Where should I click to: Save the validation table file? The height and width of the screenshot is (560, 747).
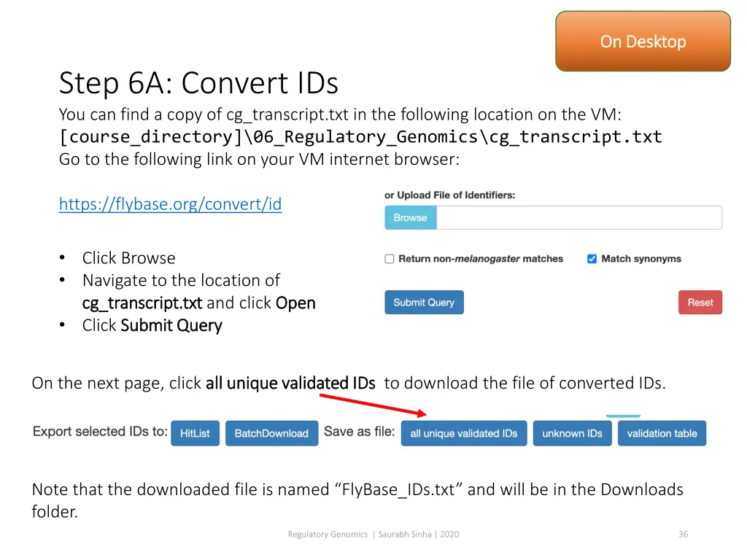pos(662,433)
